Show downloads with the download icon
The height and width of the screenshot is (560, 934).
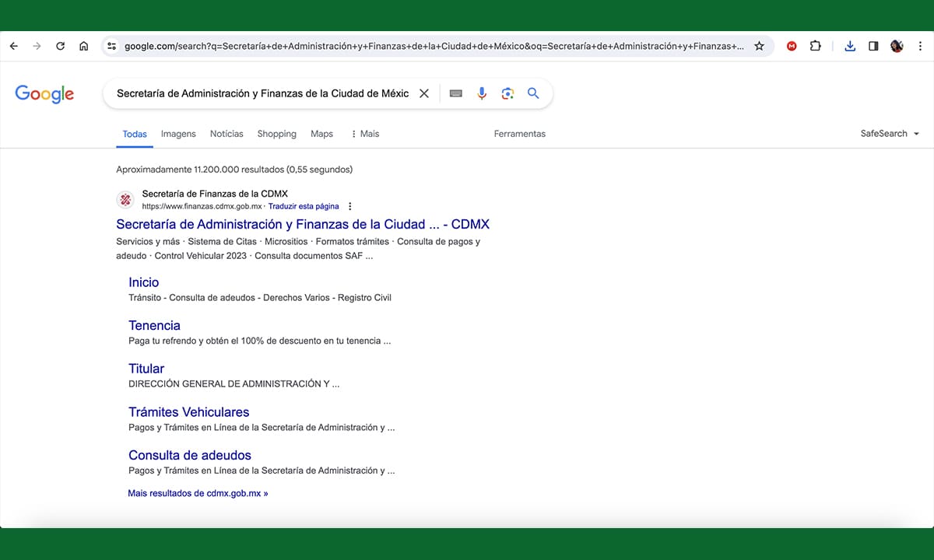pos(850,46)
